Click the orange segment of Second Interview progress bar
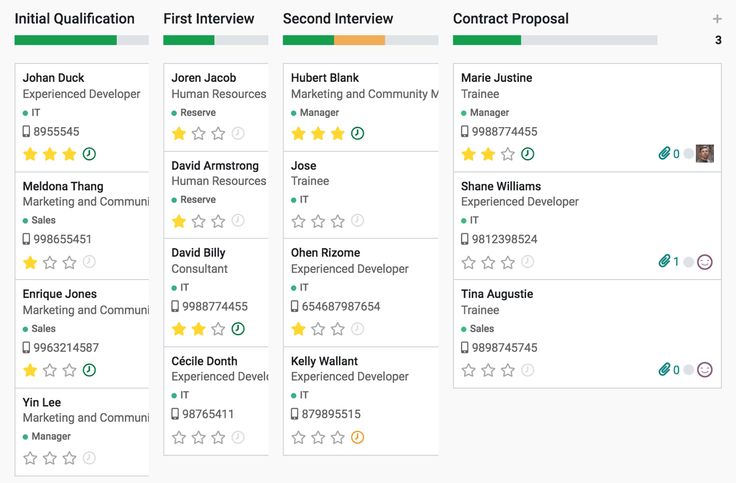The width and height of the screenshot is (736, 483). [x=359, y=40]
